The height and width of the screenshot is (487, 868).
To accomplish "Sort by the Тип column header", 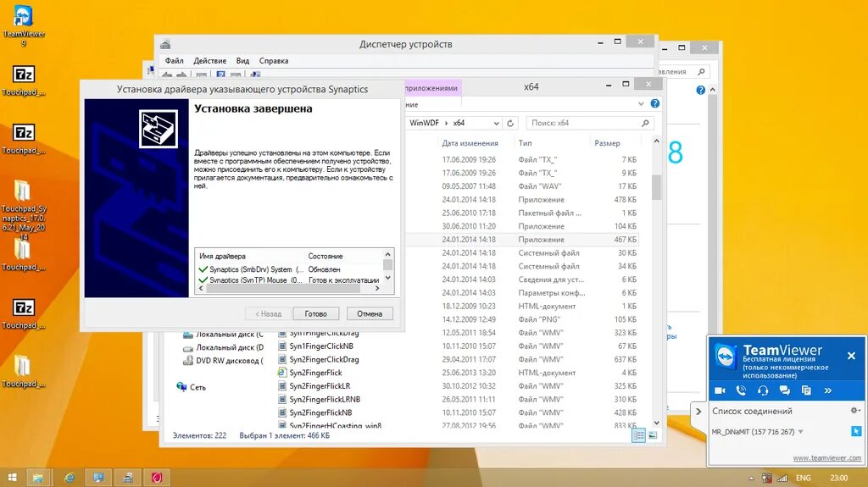I will point(525,143).
